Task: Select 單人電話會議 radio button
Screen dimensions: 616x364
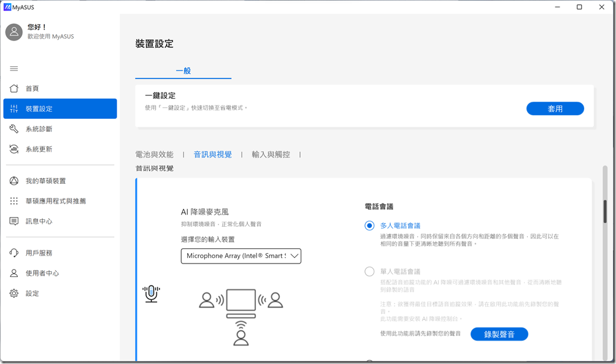Action: pos(369,271)
